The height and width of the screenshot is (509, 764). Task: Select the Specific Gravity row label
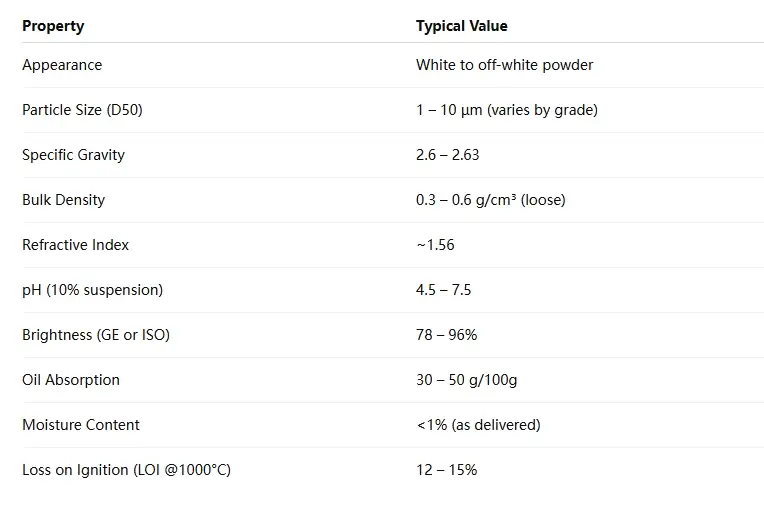point(73,155)
